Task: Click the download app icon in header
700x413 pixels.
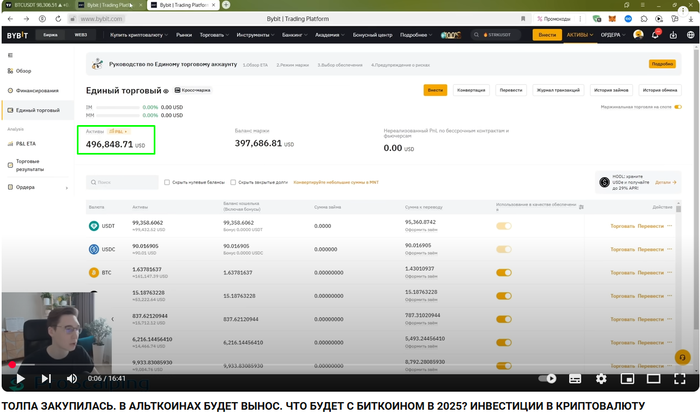Action: [x=673, y=35]
